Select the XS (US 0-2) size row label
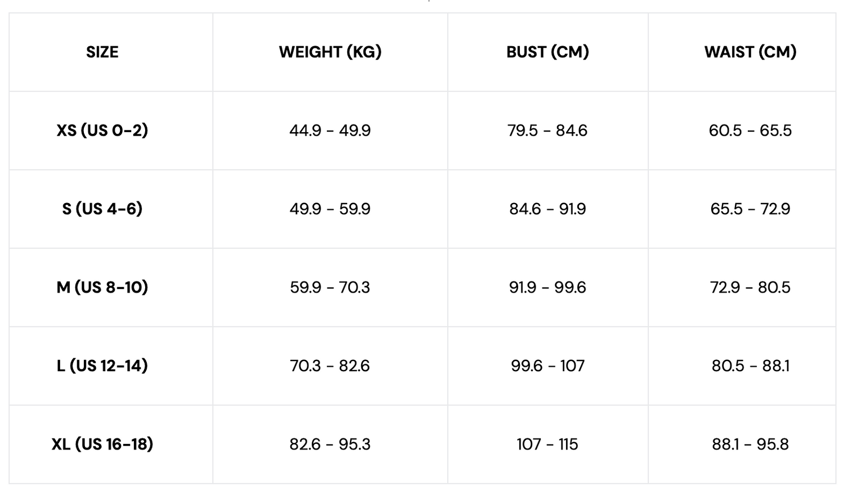The height and width of the screenshot is (504, 844). click(102, 130)
